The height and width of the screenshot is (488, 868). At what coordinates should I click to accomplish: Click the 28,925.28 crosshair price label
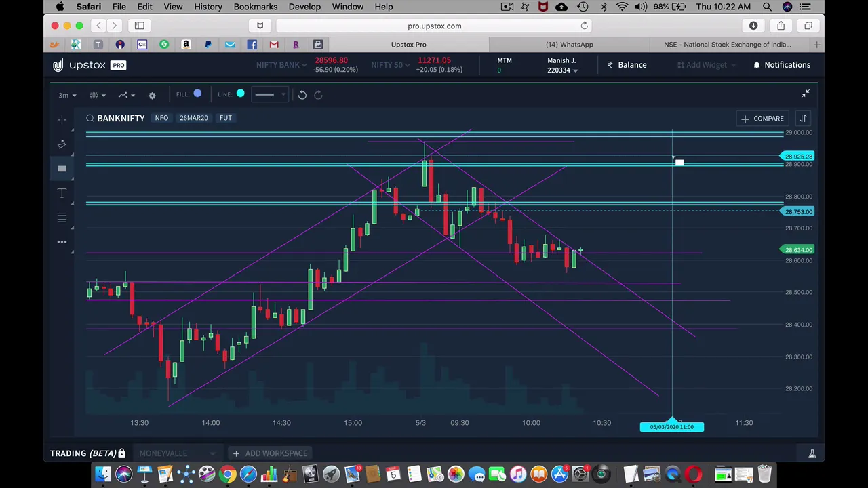coord(798,157)
